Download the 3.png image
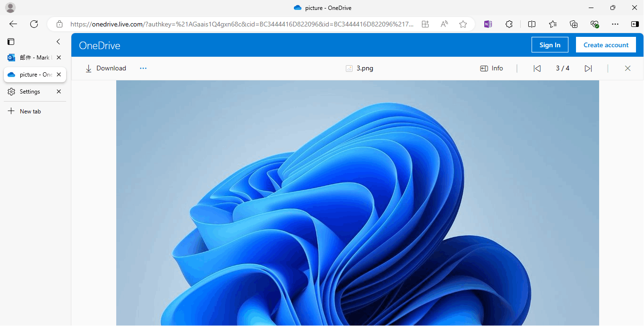 (x=106, y=69)
